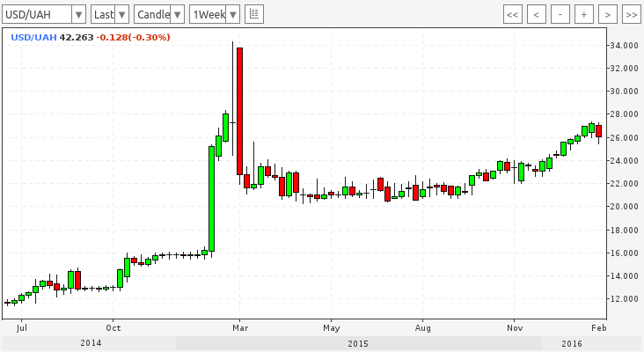Jump to chart start with << button

[x=513, y=14]
